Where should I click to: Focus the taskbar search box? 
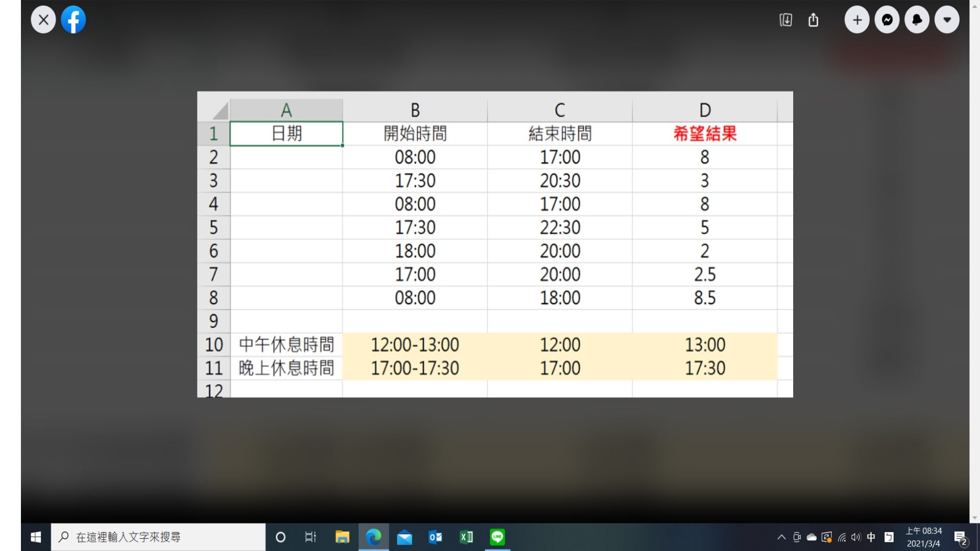158,537
